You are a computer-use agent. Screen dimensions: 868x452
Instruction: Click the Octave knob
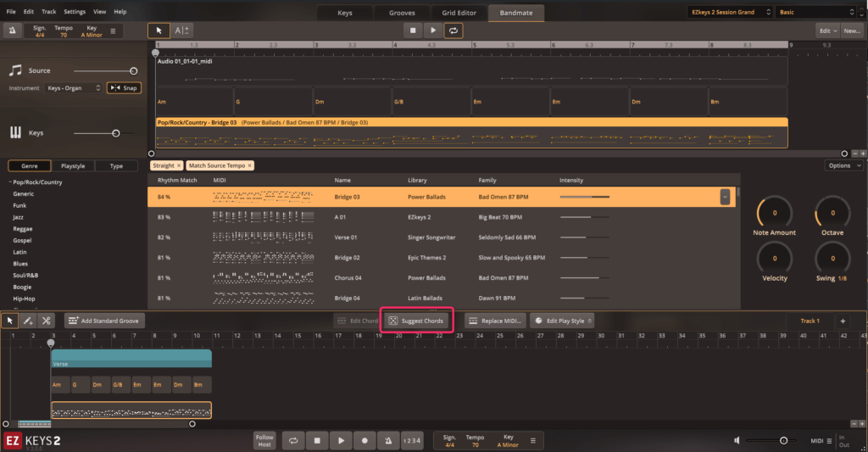click(832, 213)
